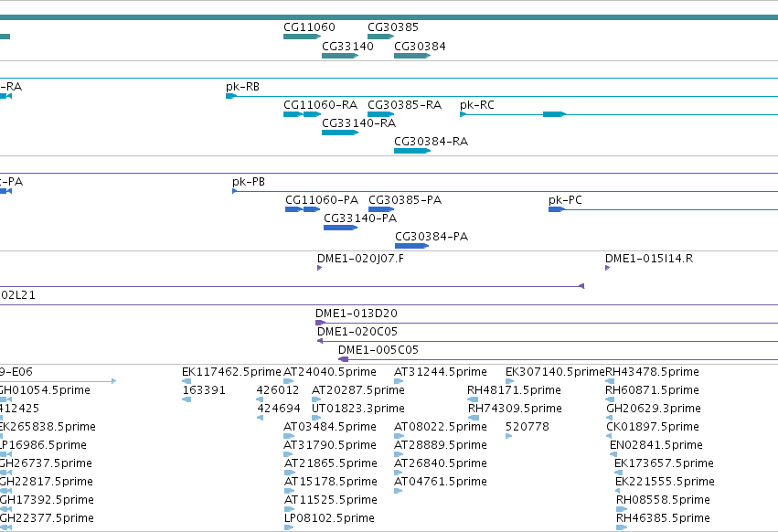Select the CG30384 gene feature
Viewport: 778px width, 532px height.
tap(411, 56)
